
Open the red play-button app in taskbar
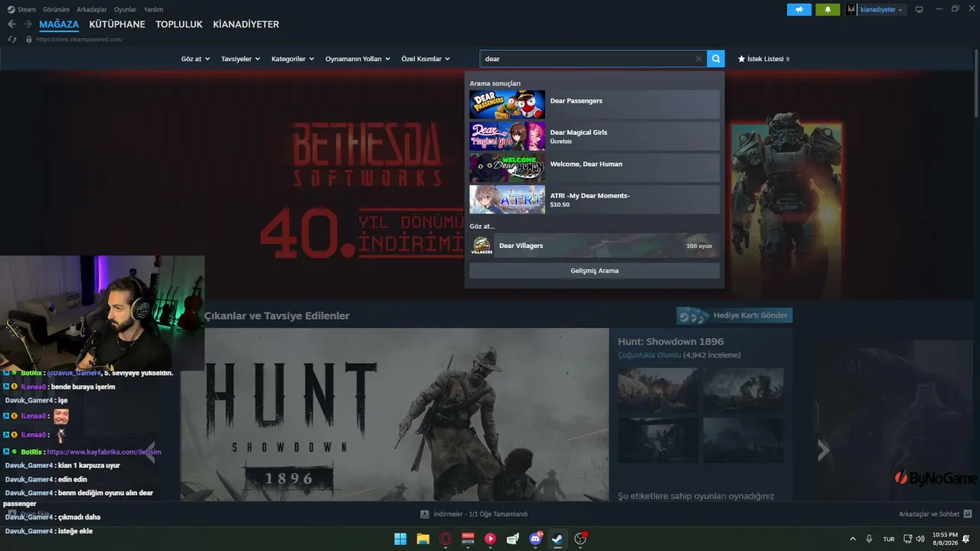tap(491, 539)
